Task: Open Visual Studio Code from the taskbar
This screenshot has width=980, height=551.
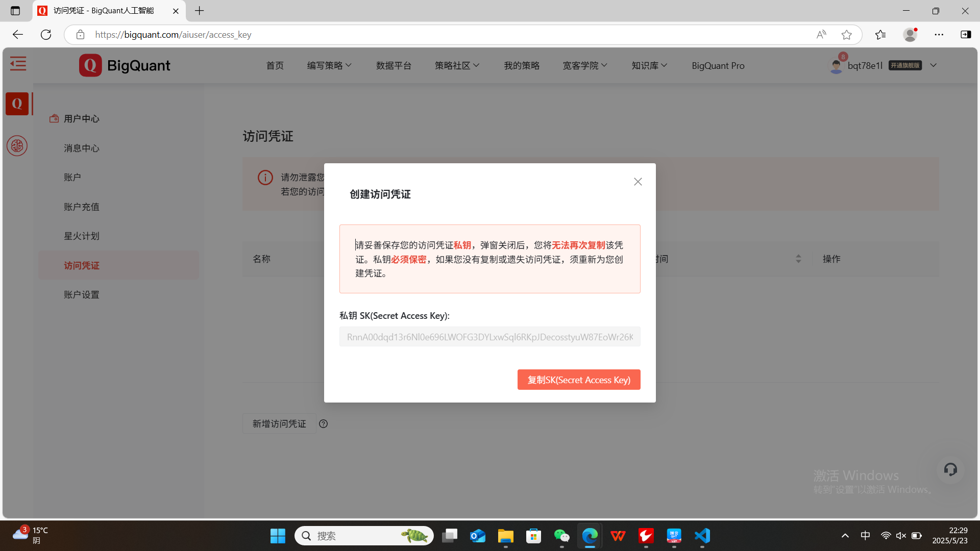Action: (702, 536)
